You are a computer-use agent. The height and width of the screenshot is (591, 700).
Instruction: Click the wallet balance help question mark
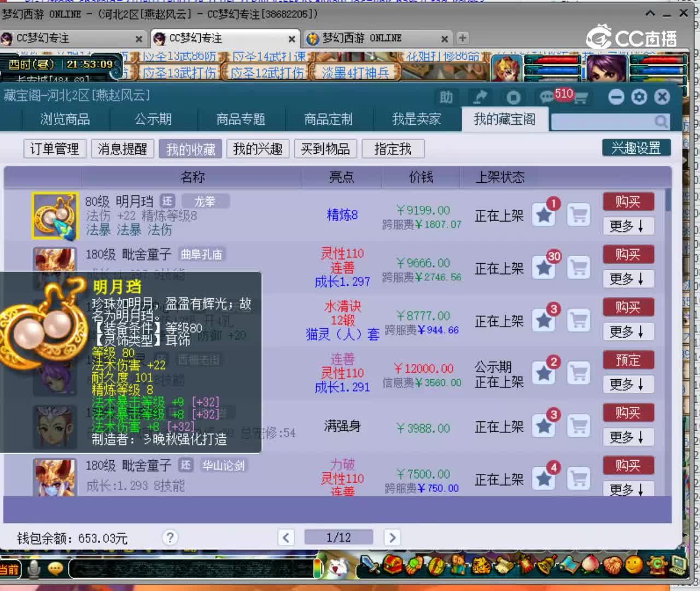click(x=170, y=537)
